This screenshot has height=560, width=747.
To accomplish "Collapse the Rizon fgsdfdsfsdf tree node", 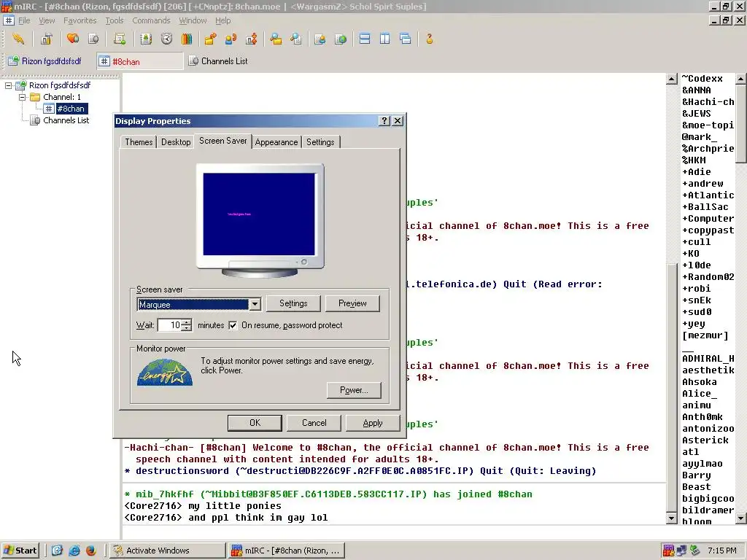I will click(9, 86).
